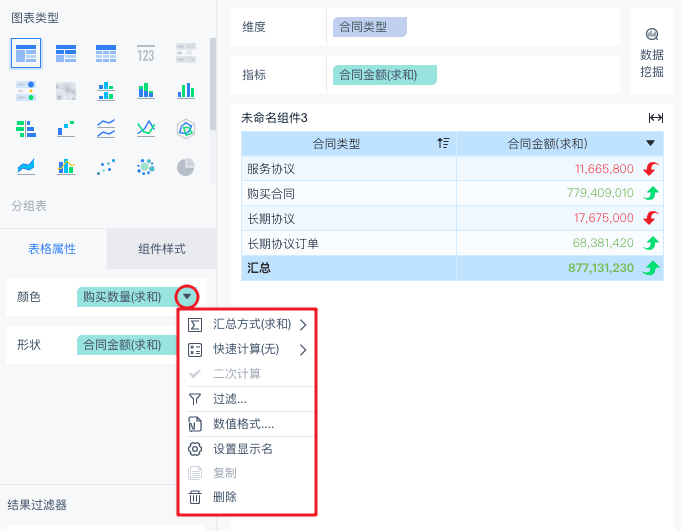Screen dimensions: 681x531
Task: Choose 过滤... from the context menu
Action: (x=248, y=399)
